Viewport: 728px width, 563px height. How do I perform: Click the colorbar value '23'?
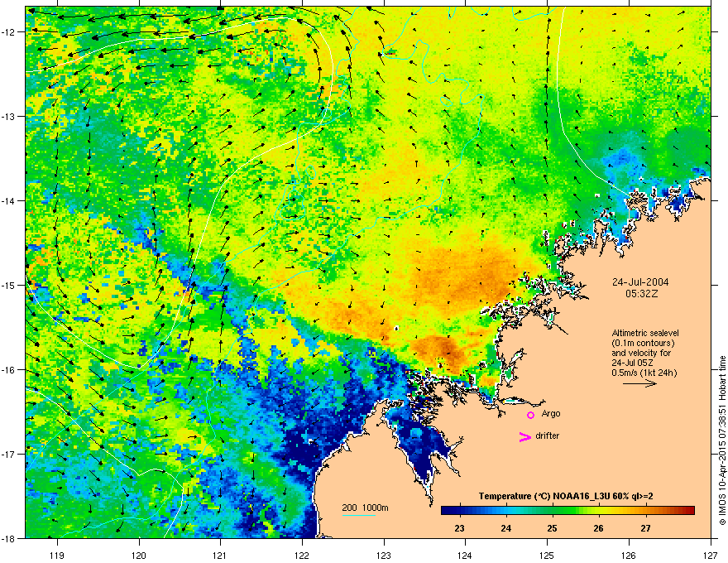[459, 528]
